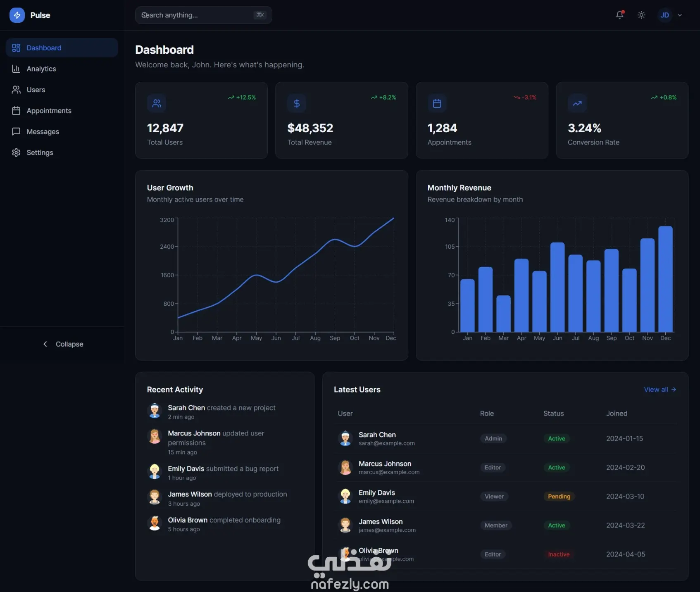
Task: Click the +0.8% conversion change indicator
Action: (664, 97)
